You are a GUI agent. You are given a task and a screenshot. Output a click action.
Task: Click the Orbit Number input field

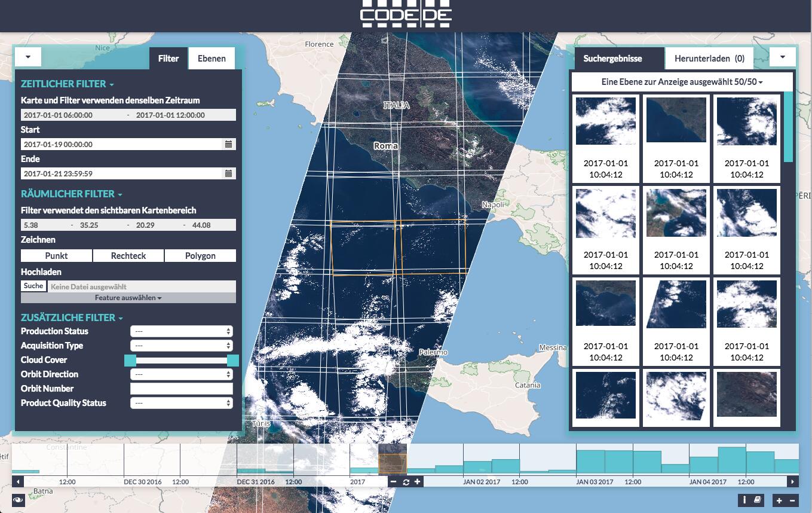click(182, 389)
